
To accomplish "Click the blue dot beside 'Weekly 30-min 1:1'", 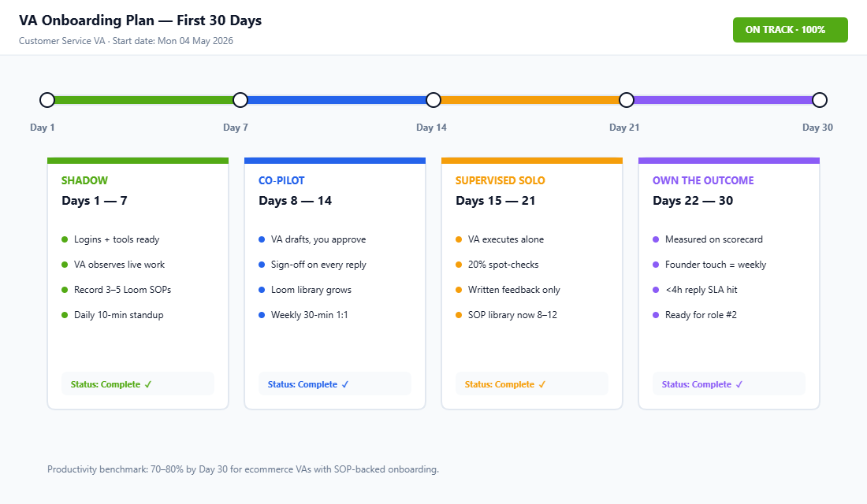I will coord(262,315).
